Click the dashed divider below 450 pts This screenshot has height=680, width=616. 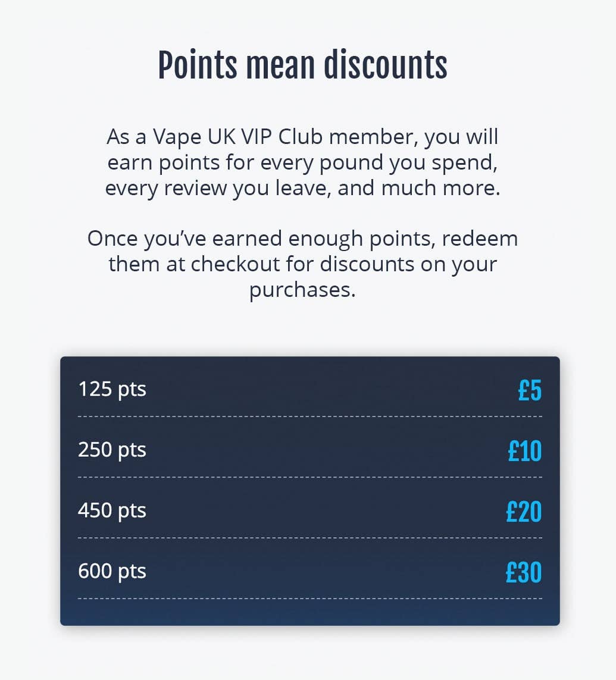click(x=309, y=538)
